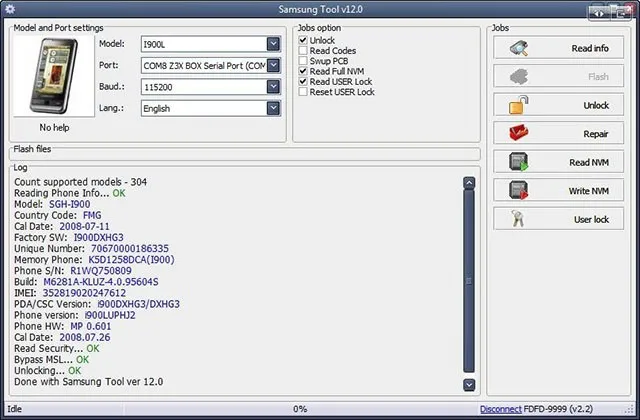Image resolution: width=640 pixels, height=420 pixels.
Task: Click the red toolbox Repair icon
Action: [519, 133]
